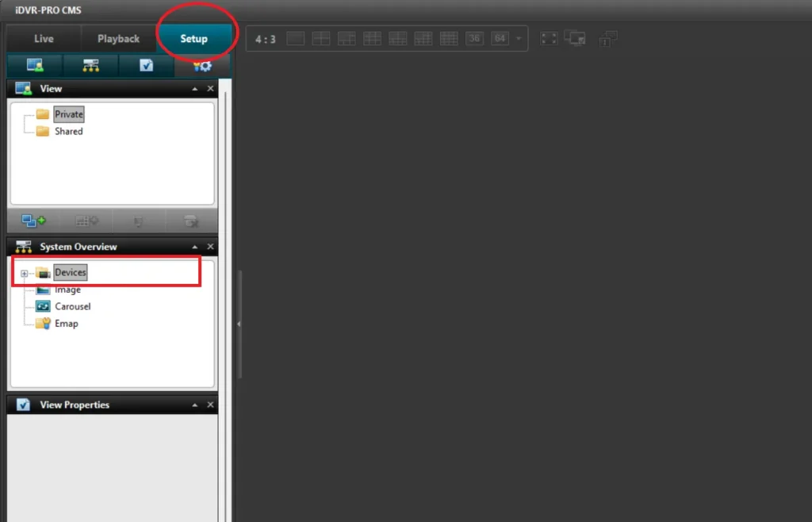Viewport: 812px width, 522px height.
Task: Switch to the Live tab
Action: [43, 37]
